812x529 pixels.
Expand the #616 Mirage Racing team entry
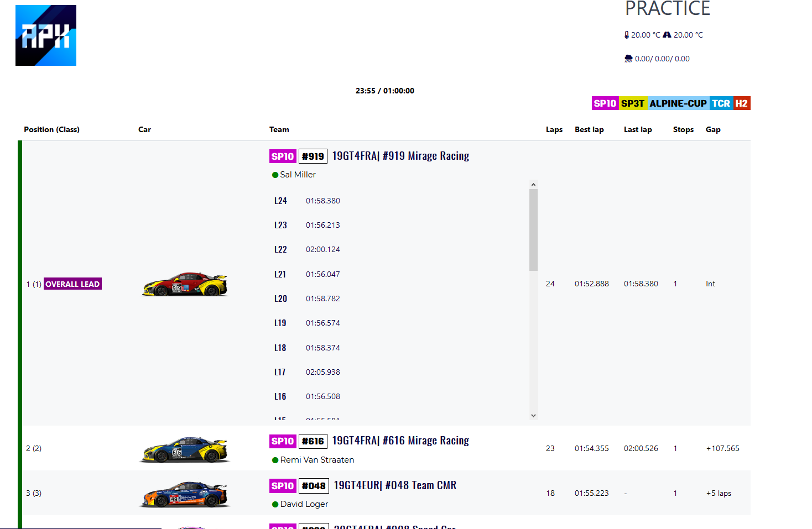[x=400, y=441]
